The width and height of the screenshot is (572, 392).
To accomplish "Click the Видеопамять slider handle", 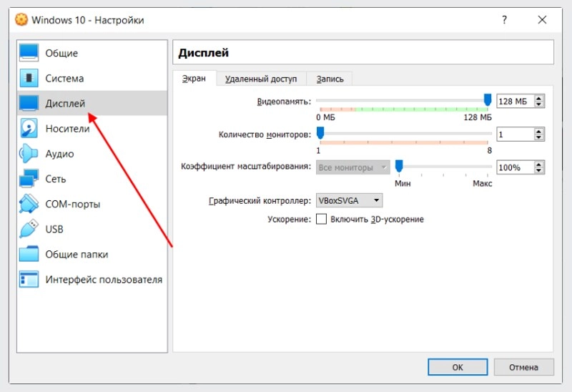I will tap(488, 99).
